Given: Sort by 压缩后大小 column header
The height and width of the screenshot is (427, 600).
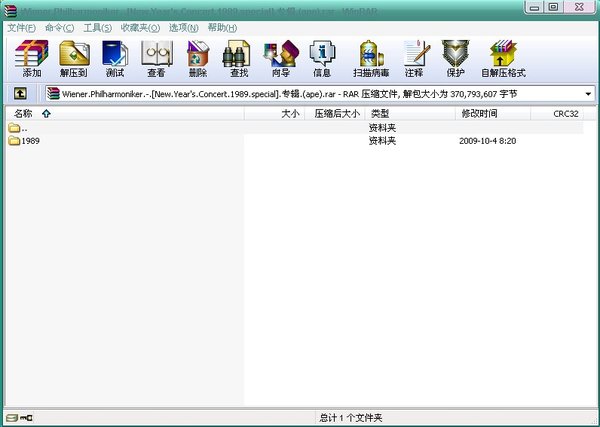Looking at the screenshot, I should pyautogui.click(x=335, y=114).
